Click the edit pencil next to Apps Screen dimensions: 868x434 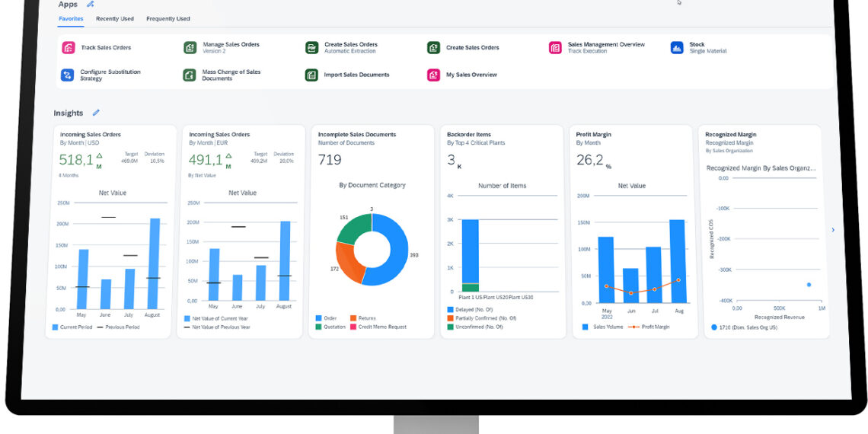coord(91,5)
